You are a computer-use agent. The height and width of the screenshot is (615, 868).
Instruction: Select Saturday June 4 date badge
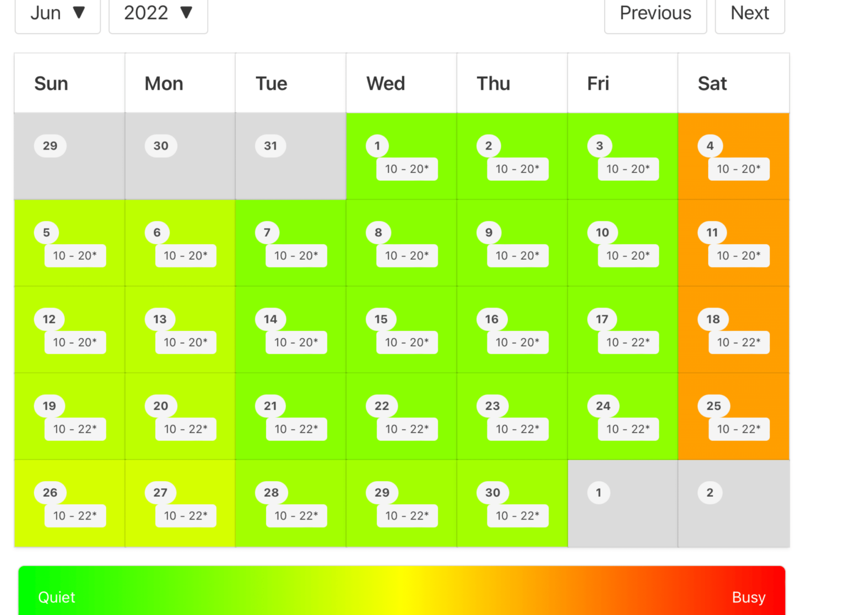coord(710,146)
